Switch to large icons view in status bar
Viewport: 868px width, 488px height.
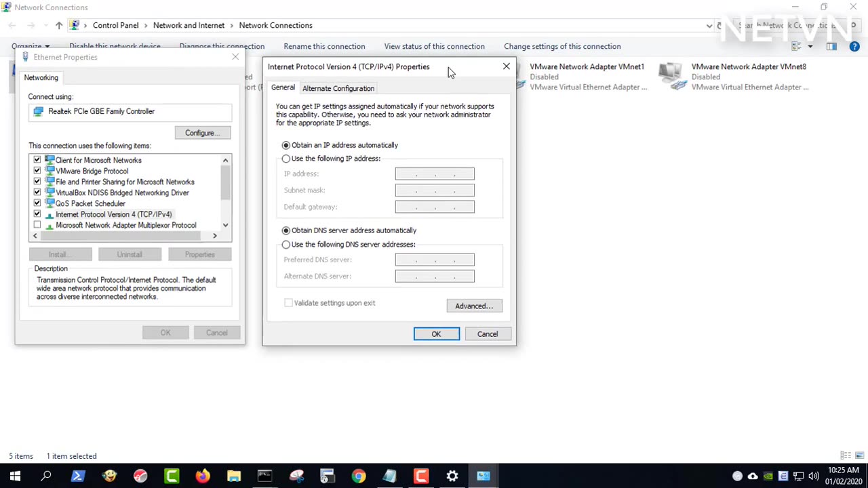pyautogui.click(x=860, y=455)
